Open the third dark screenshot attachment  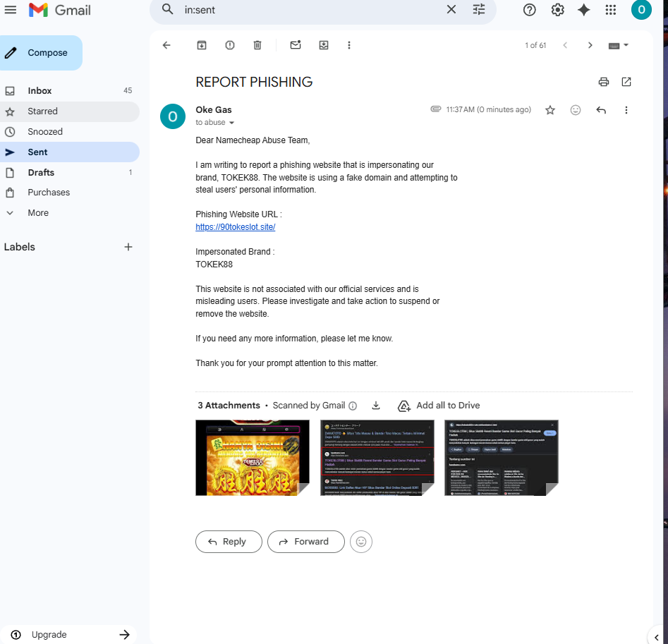tap(501, 458)
